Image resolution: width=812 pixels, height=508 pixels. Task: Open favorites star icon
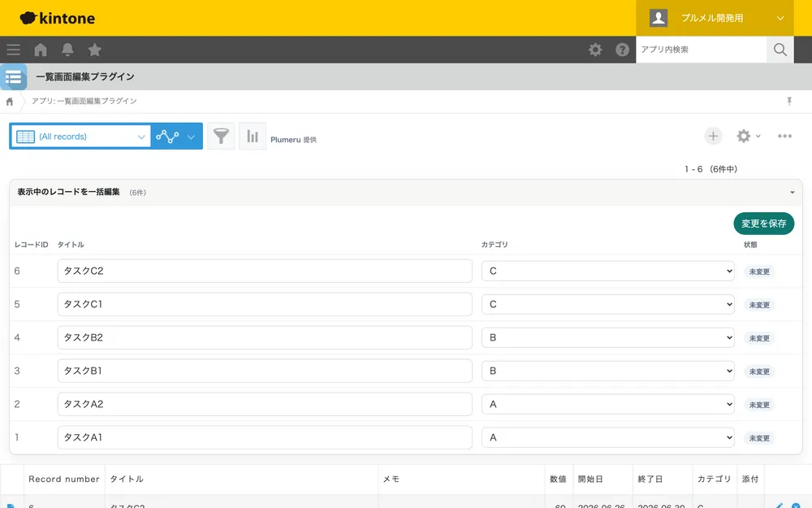(94, 50)
